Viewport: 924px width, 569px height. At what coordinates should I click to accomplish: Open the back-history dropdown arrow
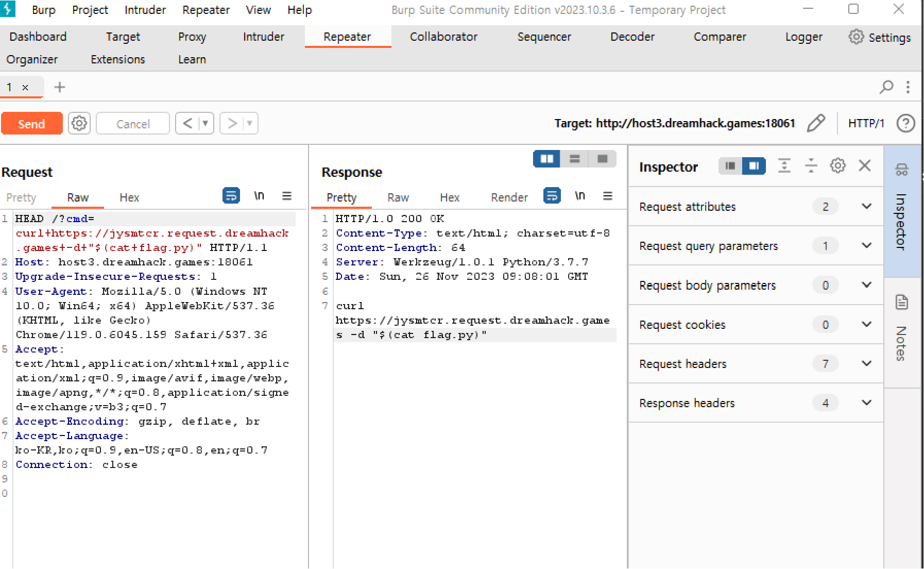coord(206,124)
